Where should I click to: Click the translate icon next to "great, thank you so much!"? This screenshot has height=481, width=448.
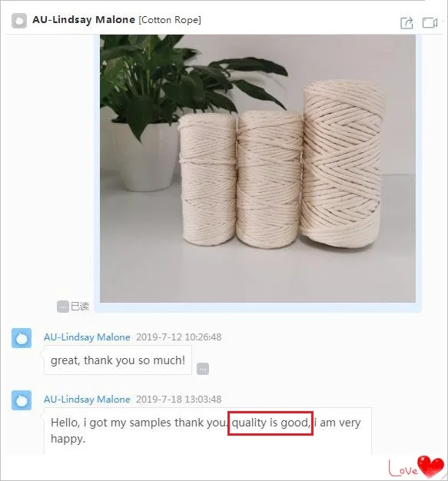pyautogui.click(x=203, y=369)
